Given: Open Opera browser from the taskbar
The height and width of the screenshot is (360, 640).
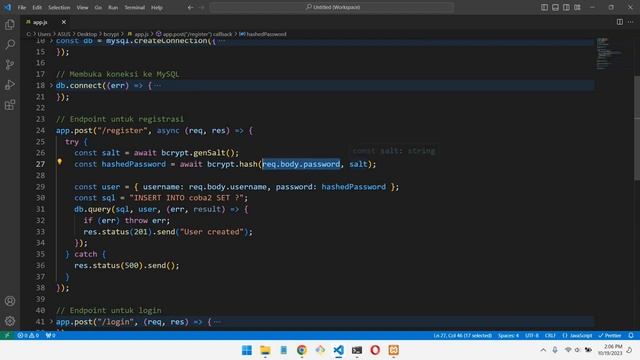Looking at the screenshot, I should [x=375, y=350].
